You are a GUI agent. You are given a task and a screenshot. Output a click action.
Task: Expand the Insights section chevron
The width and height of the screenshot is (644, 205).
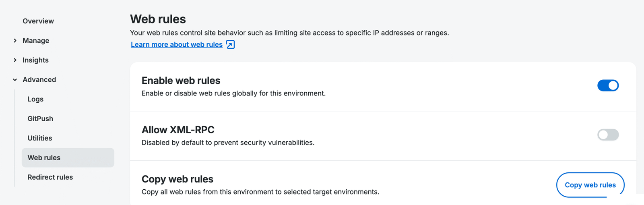(x=15, y=60)
